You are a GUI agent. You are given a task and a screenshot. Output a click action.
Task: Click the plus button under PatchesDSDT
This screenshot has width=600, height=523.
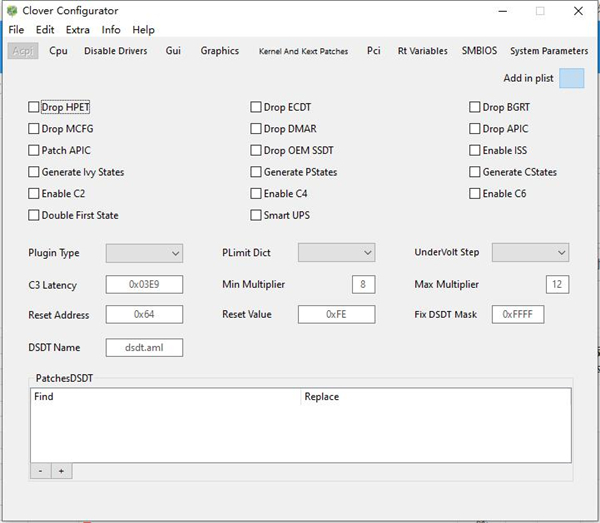click(x=61, y=470)
